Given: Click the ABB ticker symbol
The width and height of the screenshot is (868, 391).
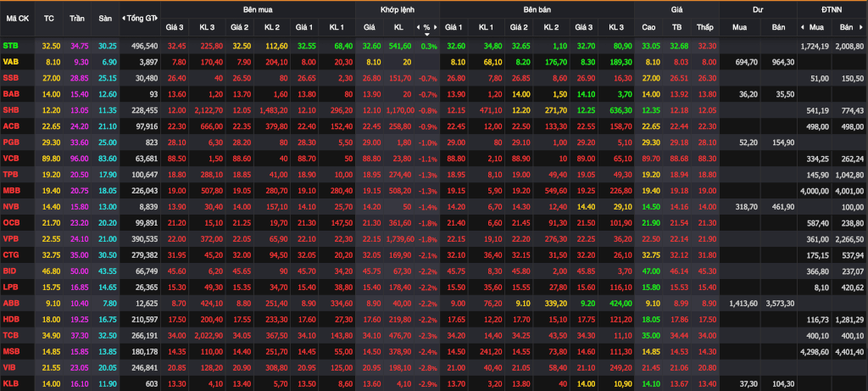Looking at the screenshot, I should click(10, 303).
